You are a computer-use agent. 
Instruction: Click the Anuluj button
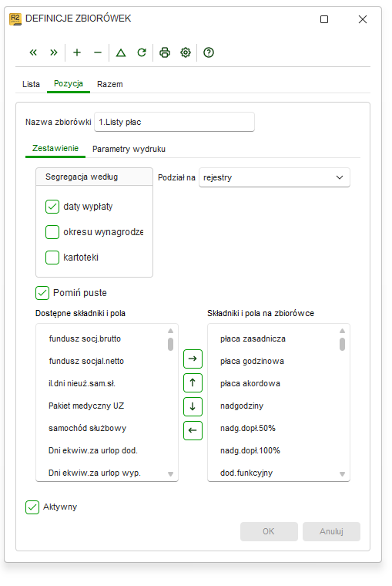331,531
